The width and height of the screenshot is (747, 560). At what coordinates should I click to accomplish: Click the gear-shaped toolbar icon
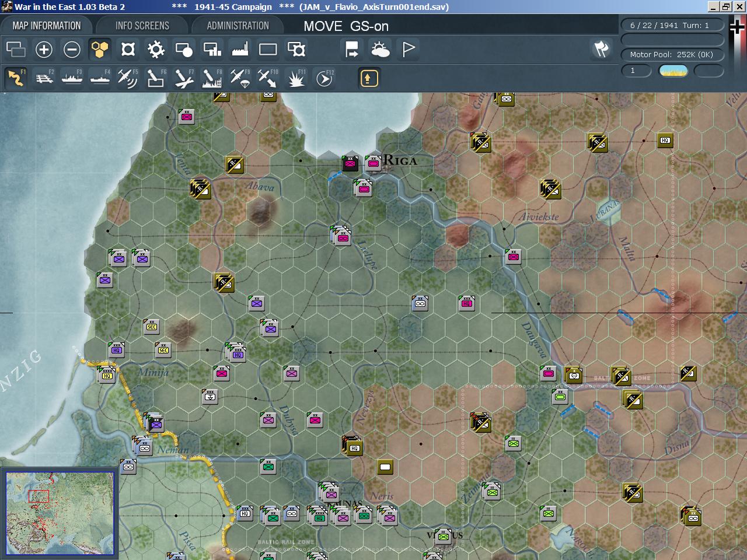[x=156, y=50]
